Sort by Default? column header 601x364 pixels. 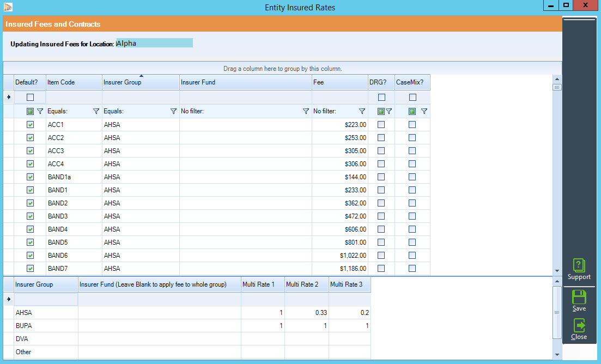30,82
